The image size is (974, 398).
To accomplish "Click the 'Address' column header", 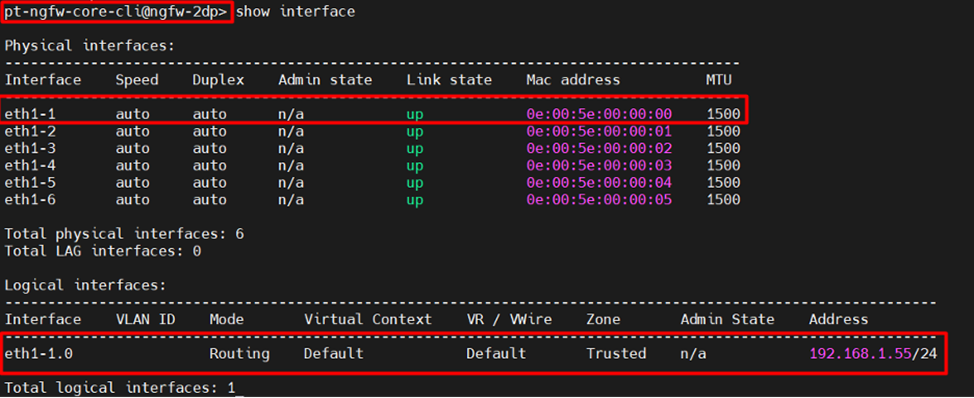I will (839, 320).
